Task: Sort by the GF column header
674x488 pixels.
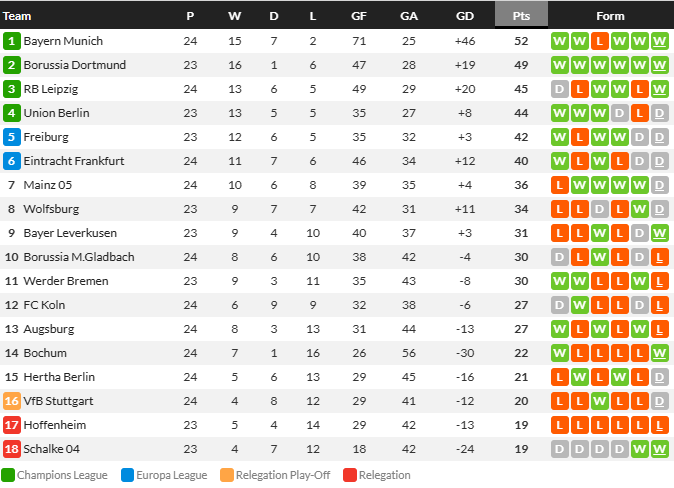Action: coord(359,16)
